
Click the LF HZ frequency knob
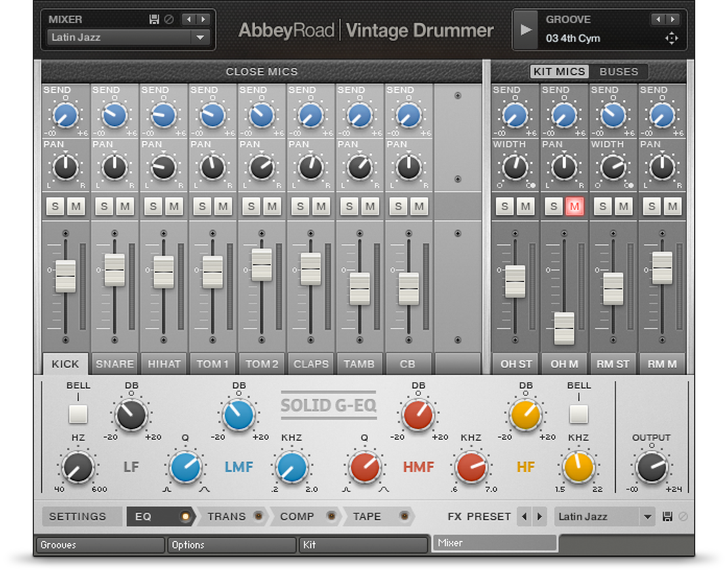coord(77,467)
